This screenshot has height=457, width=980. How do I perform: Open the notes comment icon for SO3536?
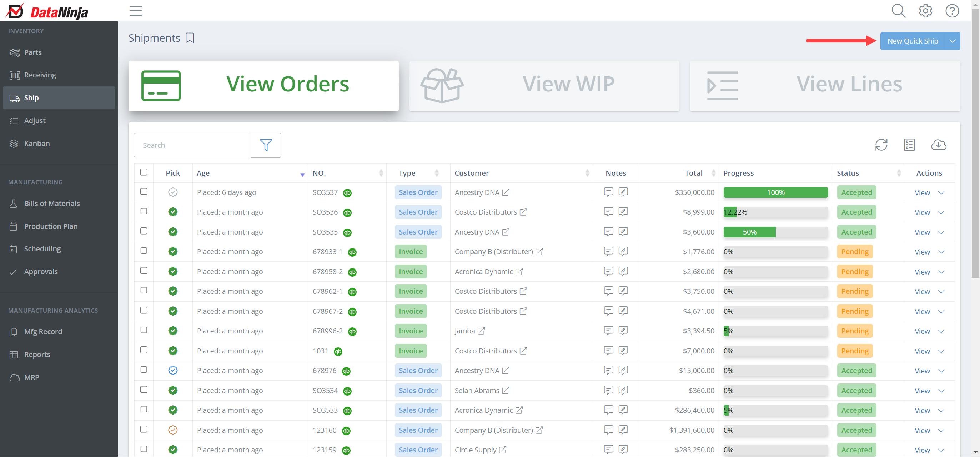[x=608, y=212]
